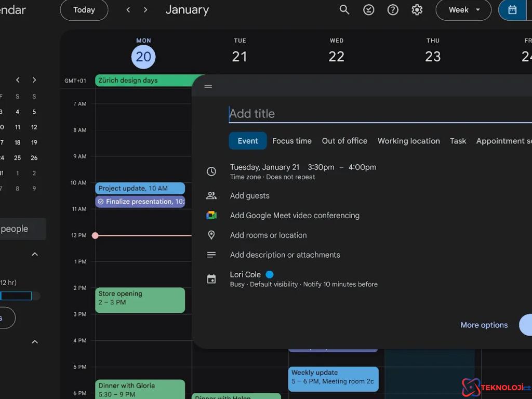Open More options link
This screenshot has width=532, height=399.
484,325
